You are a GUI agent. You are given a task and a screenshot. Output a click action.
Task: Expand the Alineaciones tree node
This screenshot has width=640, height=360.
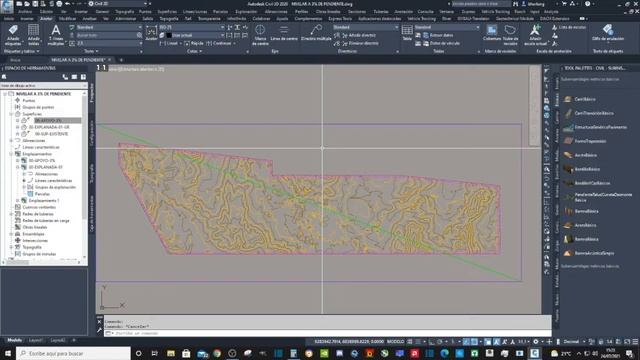[x=11, y=140]
